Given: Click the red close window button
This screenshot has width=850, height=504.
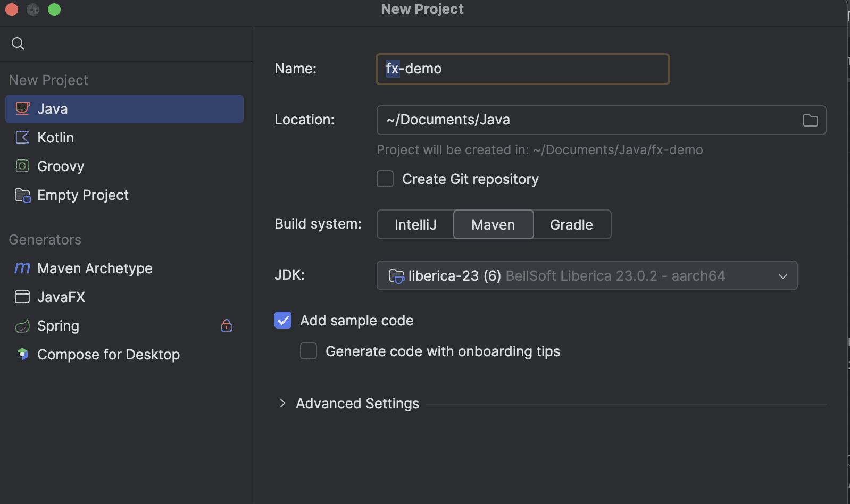Looking at the screenshot, I should (x=12, y=10).
